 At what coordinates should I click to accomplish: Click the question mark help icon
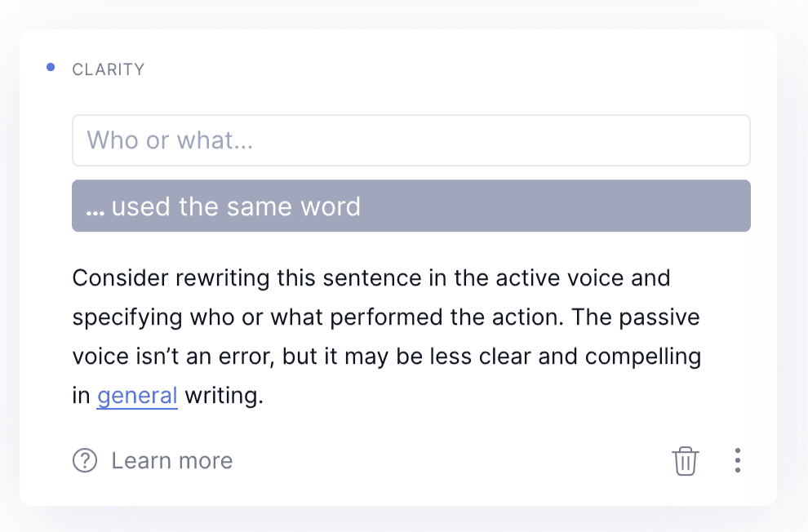(85, 460)
